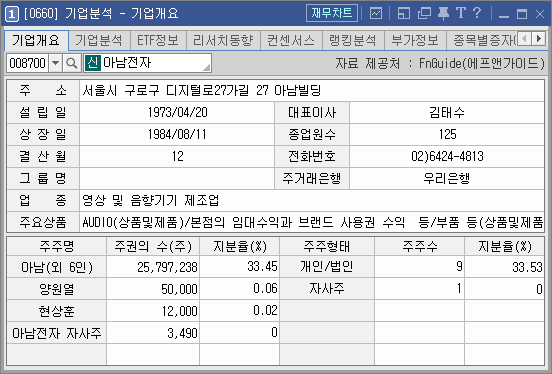Click share count 50,000

point(153,289)
